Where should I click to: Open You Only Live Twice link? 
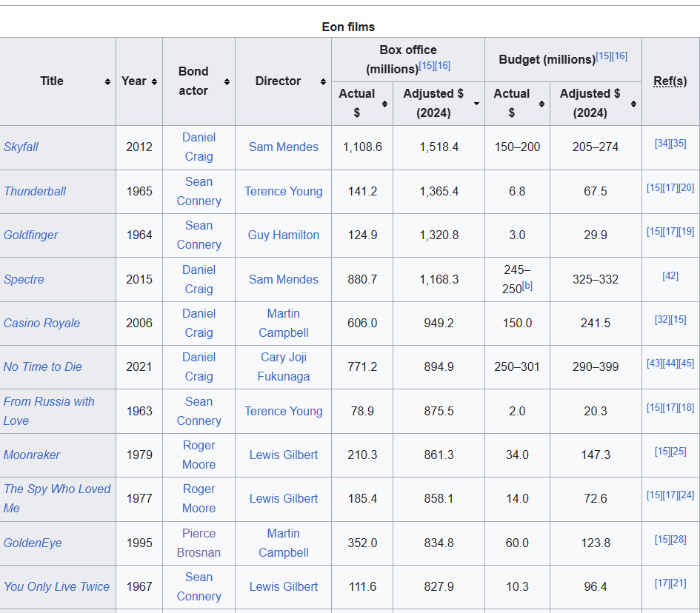pyautogui.click(x=56, y=586)
